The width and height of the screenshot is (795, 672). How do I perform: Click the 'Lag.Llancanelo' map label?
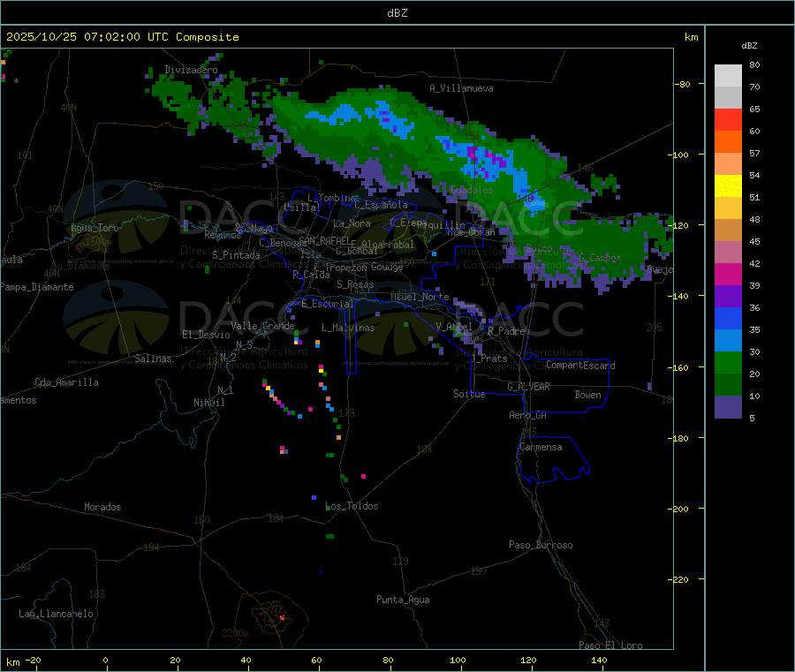[x=56, y=614]
